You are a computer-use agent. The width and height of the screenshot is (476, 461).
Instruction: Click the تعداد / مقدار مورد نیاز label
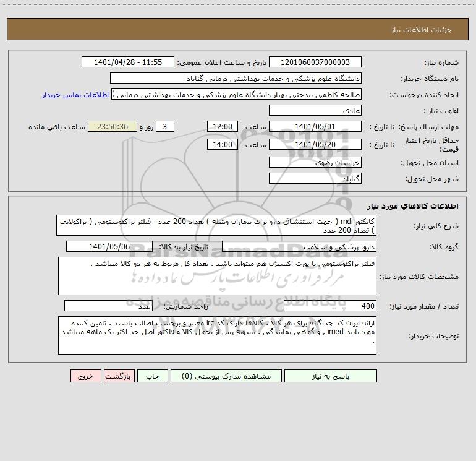424,307
